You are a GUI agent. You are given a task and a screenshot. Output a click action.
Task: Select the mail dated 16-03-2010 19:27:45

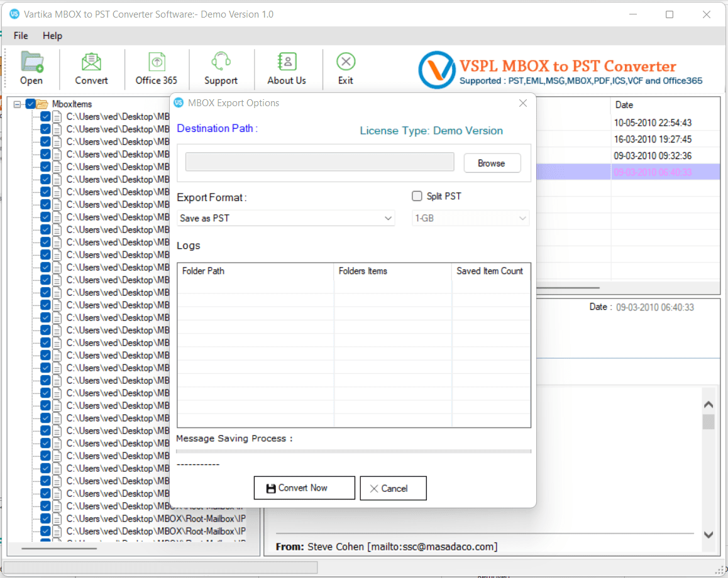point(653,139)
